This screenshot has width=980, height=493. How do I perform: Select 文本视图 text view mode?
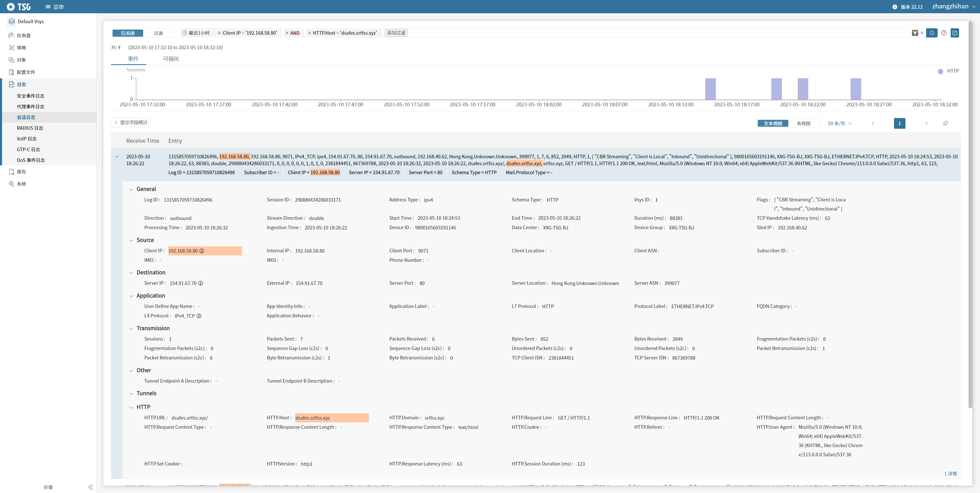tap(773, 124)
